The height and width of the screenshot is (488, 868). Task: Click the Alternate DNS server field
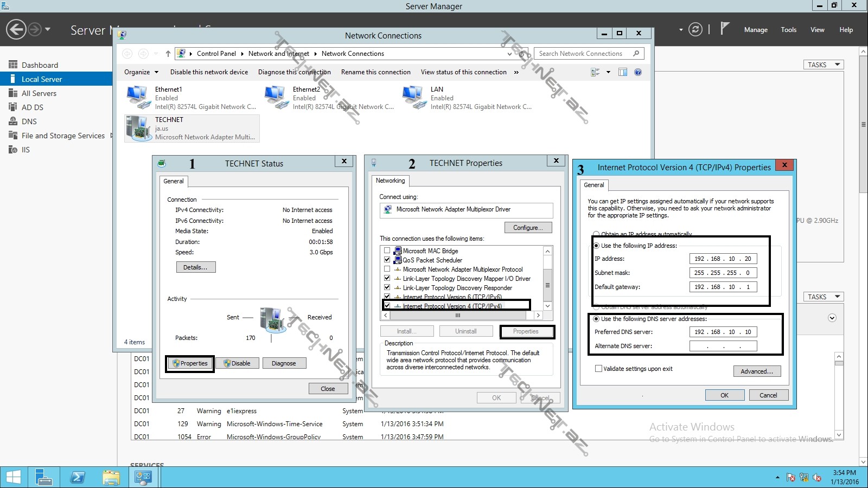click(723, 346)
